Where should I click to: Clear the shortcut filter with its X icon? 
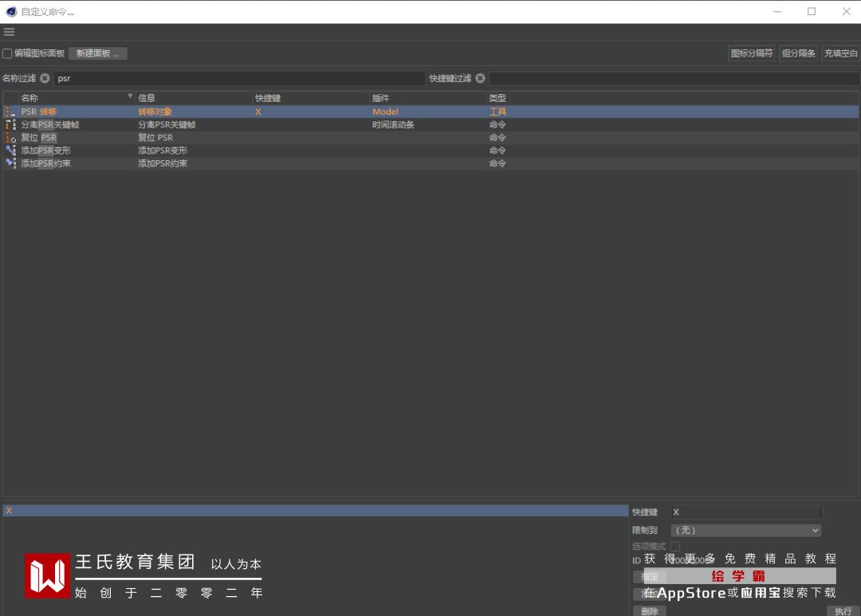pos(481,78)
